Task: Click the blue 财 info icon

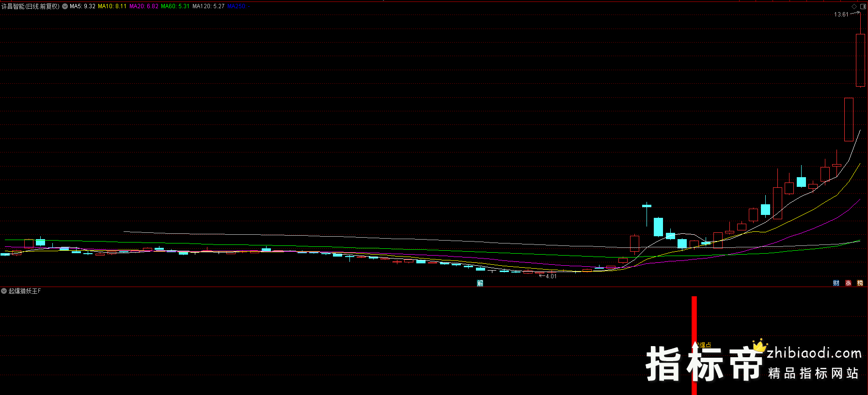Action: click(836, 283)
